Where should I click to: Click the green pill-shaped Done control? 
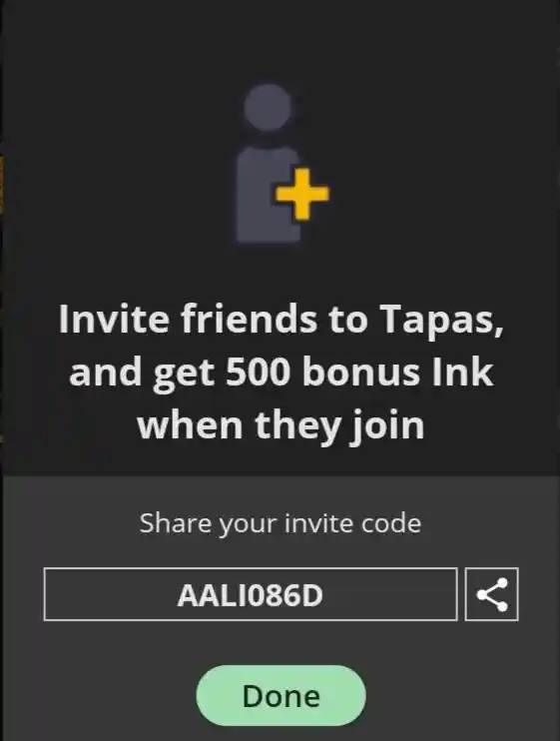pos(280,696)
